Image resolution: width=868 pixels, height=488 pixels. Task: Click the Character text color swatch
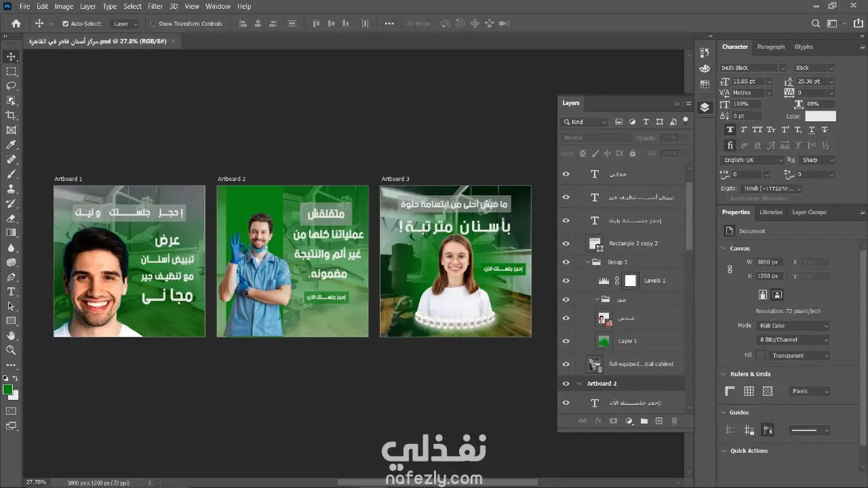pyautogui.click(x=821, y=117)
